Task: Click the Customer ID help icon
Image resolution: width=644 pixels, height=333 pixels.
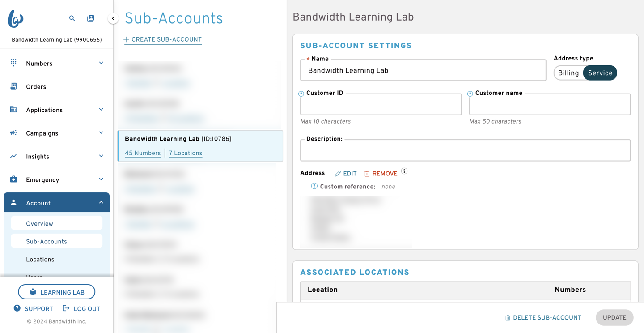Action: click(301, 94)
